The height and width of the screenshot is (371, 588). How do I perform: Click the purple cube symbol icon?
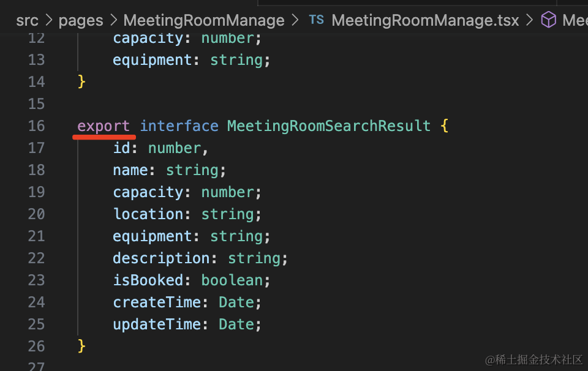(x=548, y=20)
